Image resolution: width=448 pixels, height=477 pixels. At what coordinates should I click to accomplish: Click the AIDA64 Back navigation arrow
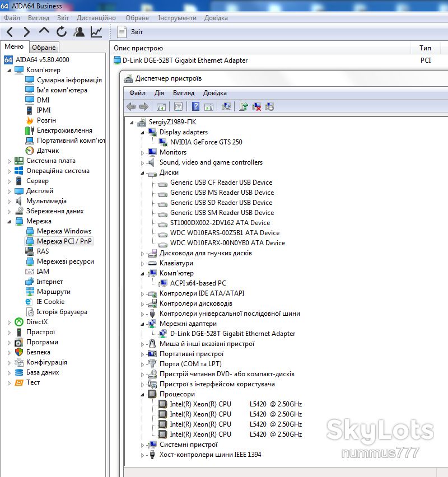10,32
